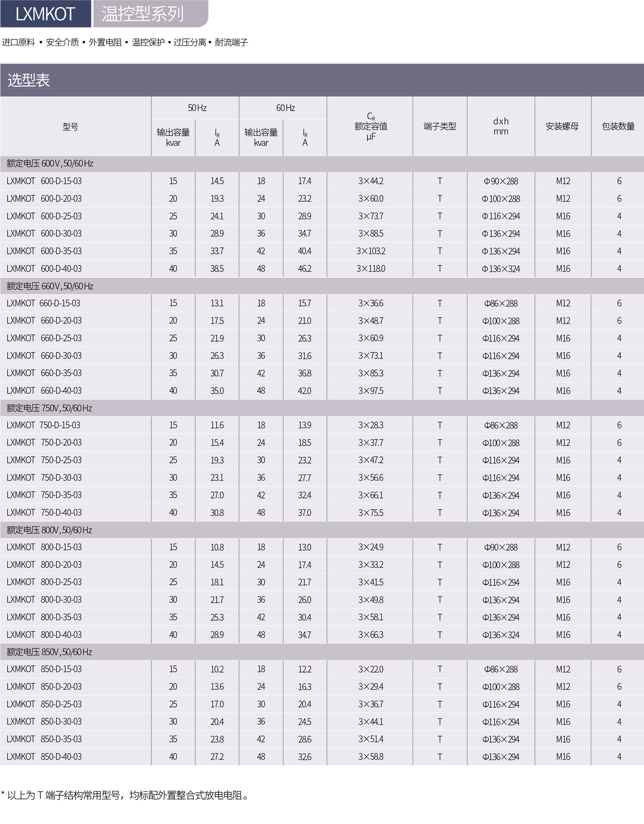This screenshot has height=824, width=644.
Task: Select the 选型表 section heading
Action: click(x=29, y=80)
